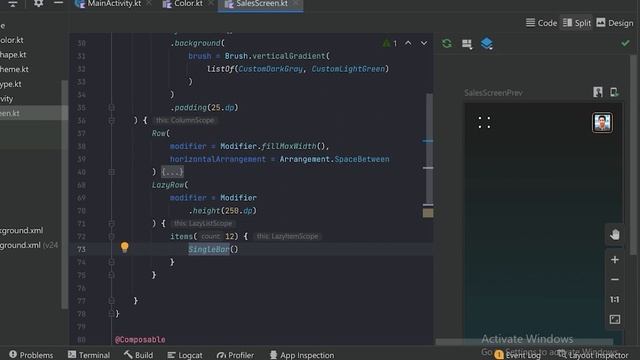The width and height of the screenshot is (640, 360).
Task: Collapse the fold at line 36
Action: click(111, 120)
